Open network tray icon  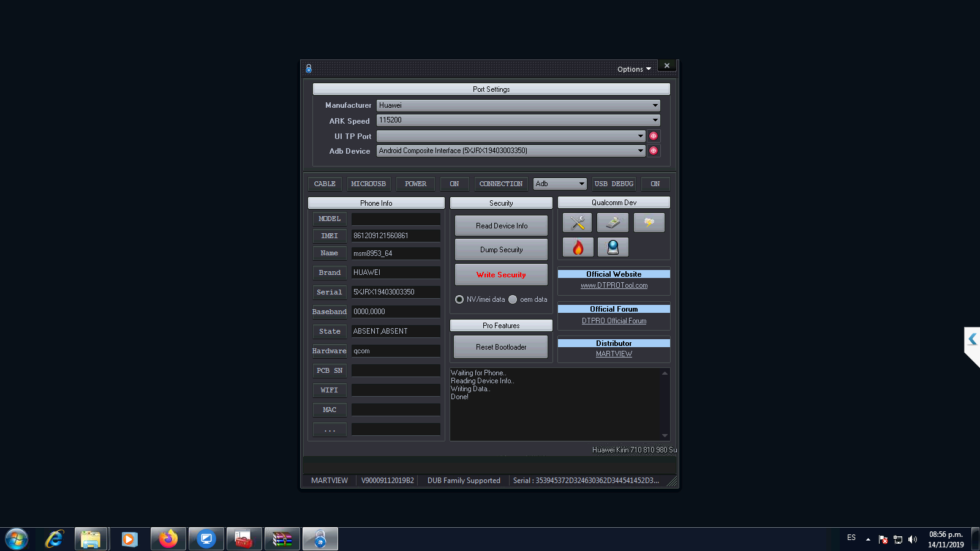(x=898, y=539)
